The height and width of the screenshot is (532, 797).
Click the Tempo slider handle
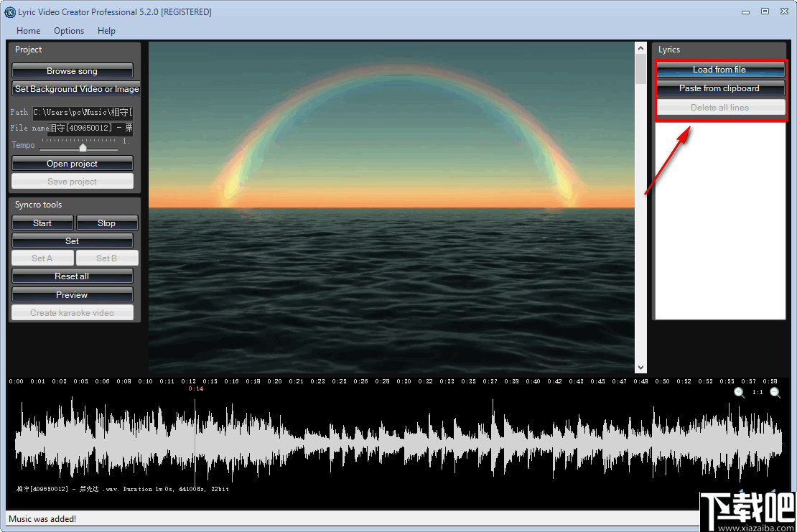click(x=83, y=147)
